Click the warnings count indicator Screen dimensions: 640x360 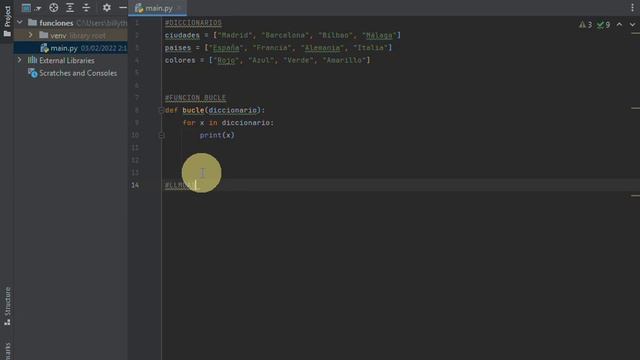coord(585,25)
